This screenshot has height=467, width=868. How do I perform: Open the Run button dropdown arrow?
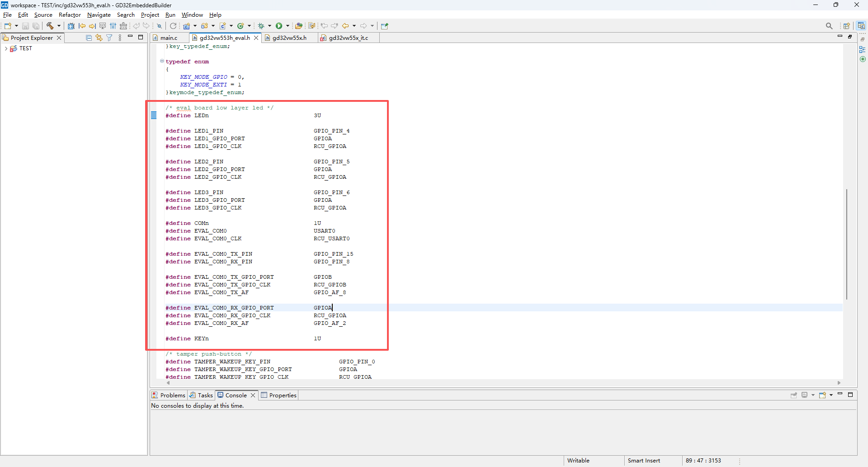point(288,26)
